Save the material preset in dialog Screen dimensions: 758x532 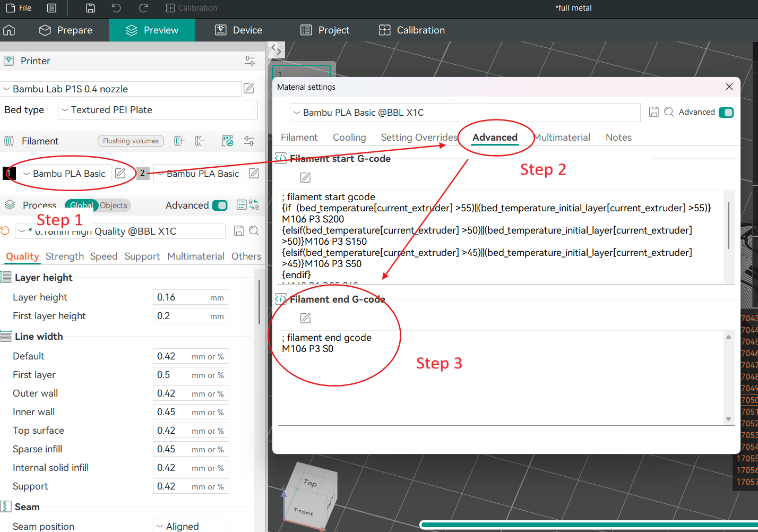pos(654,112)
